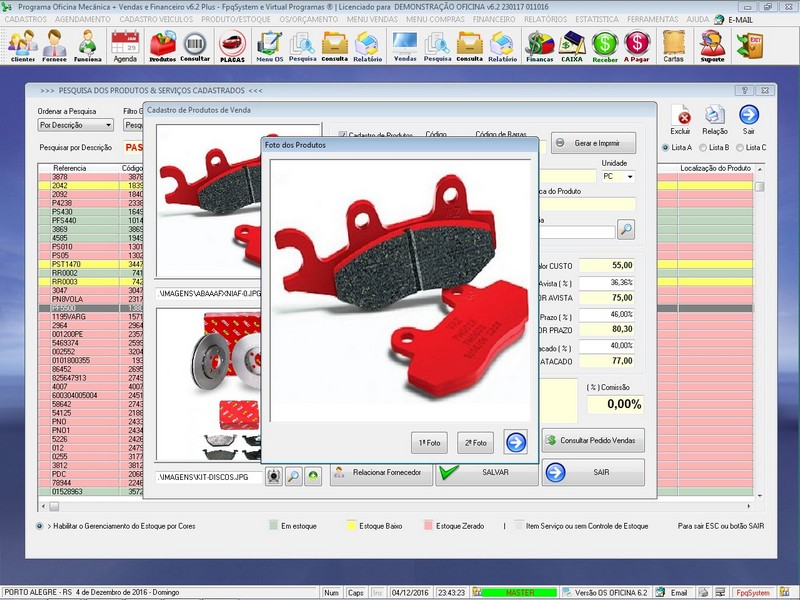Open the FERRAMENTAS menu
Viewport: 800px width, 600px height.
click(x=653, y=19)
